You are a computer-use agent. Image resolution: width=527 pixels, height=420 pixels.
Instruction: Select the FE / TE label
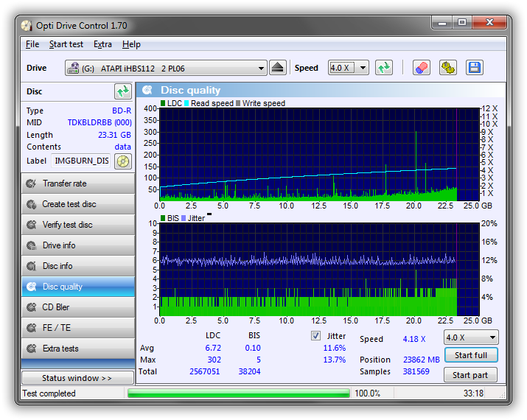[x=57, y=328]
